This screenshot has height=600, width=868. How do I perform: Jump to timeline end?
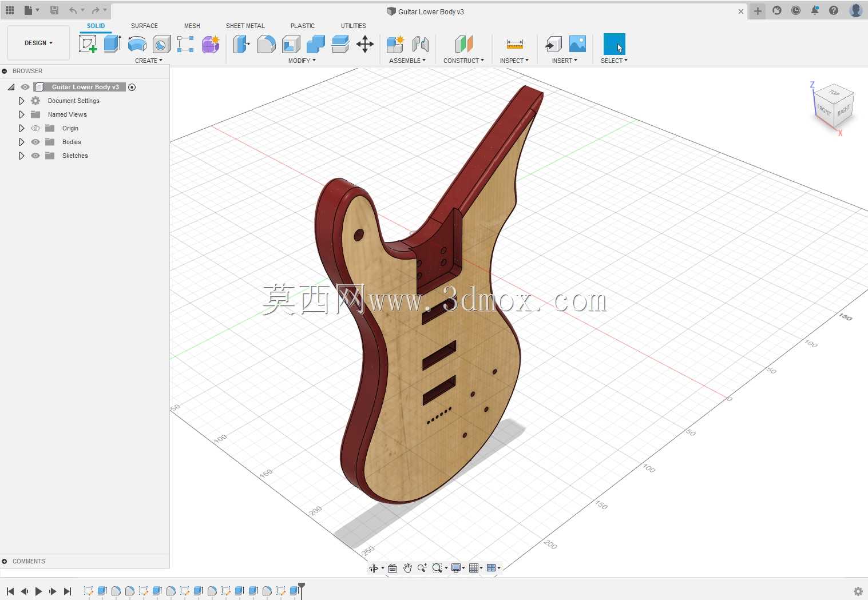coord(68,591)
